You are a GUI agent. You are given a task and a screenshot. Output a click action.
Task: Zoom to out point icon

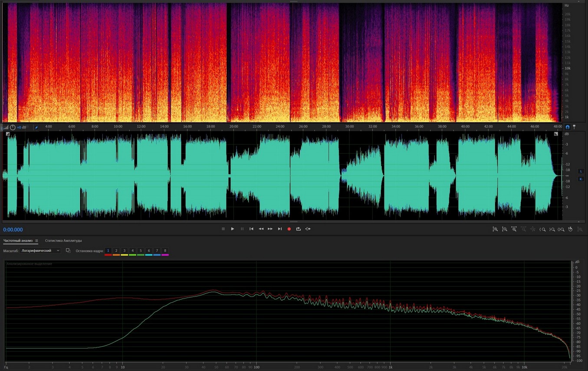tap(552, 229)
